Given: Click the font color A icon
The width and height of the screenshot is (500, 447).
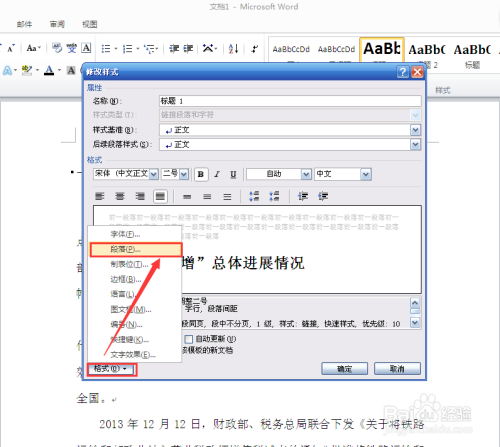Looking at the screenshot, I should click(49, 70).
